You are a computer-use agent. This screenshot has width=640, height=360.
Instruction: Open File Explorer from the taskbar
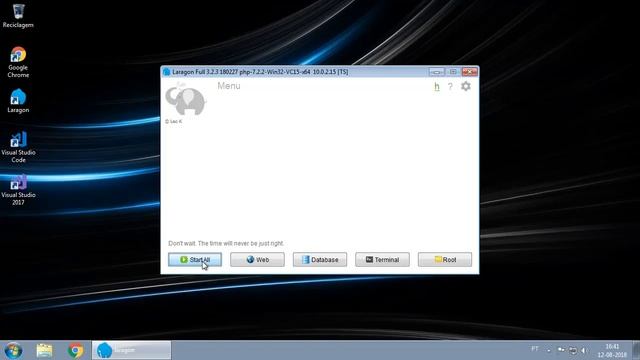click(44, 351)
